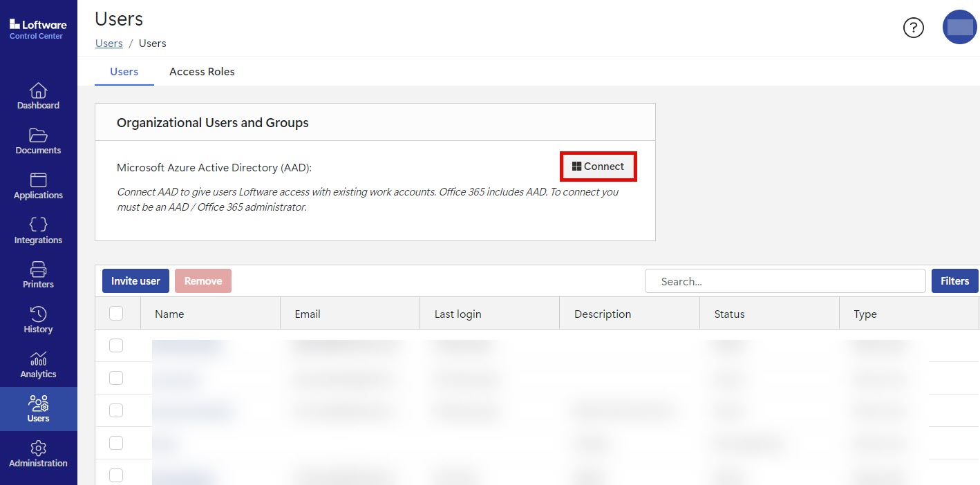Open the Analytics section
The image size is (980, 485).
pos(38,365)
